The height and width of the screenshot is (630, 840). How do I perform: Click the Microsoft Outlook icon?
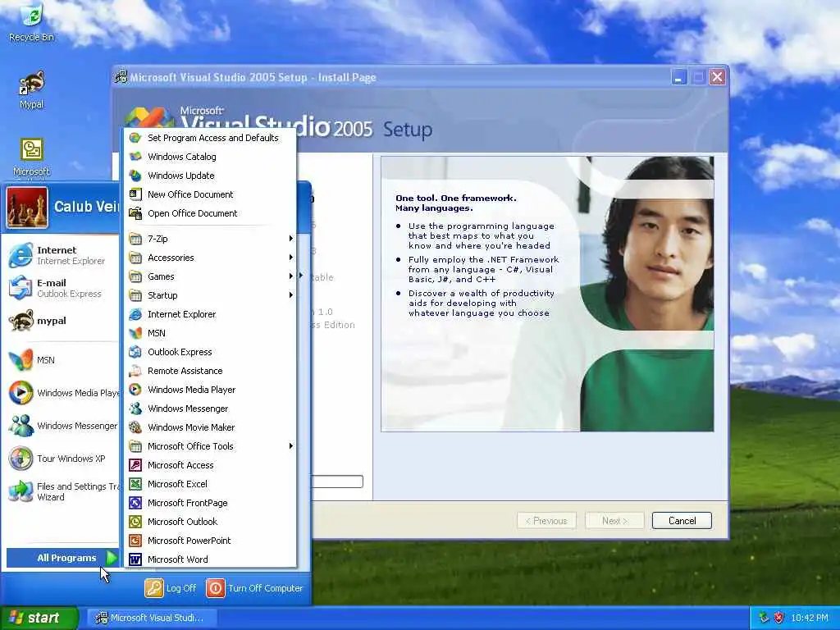point(135,521)
